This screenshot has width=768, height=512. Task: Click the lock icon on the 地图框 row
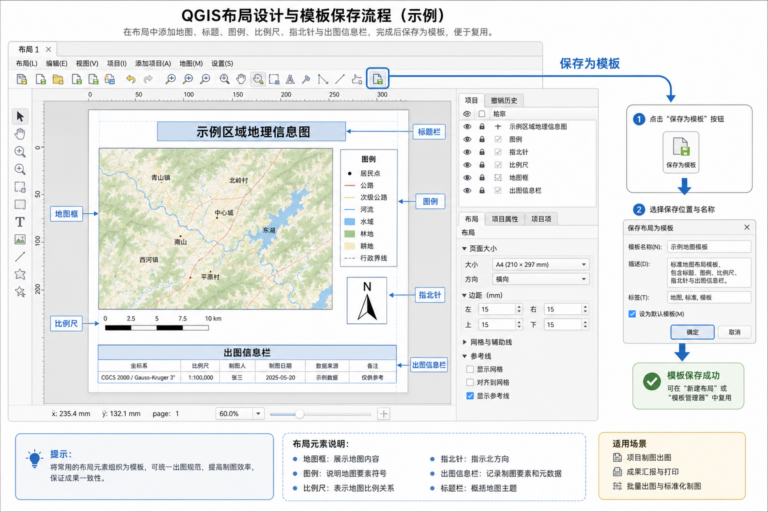click(482, 177)
